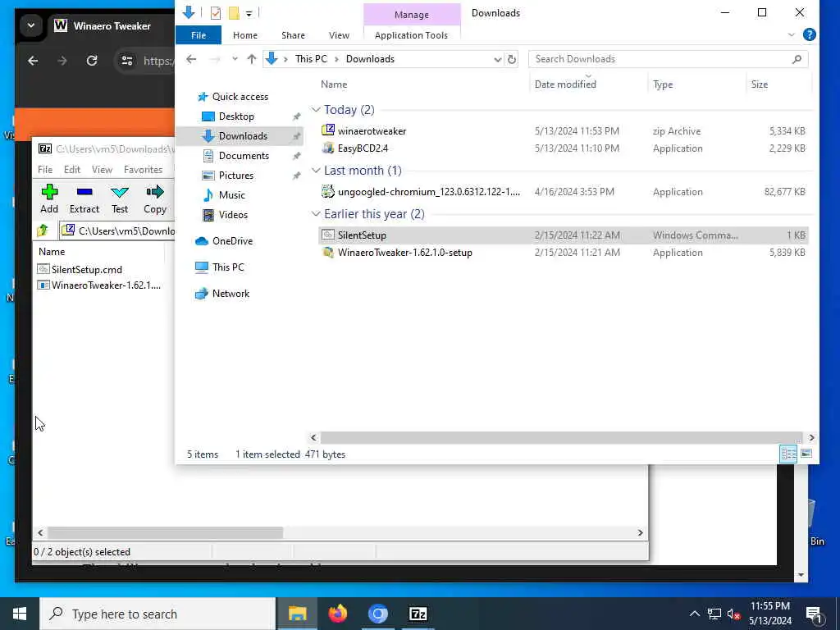
Task: Open browser tab search dropdown
Action: click(31, 25)
